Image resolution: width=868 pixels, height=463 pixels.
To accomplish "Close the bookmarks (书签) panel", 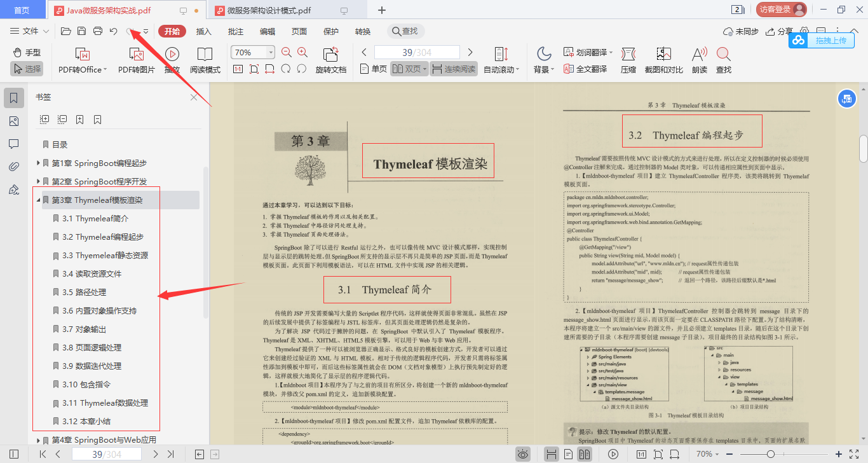I will (194, 97).
